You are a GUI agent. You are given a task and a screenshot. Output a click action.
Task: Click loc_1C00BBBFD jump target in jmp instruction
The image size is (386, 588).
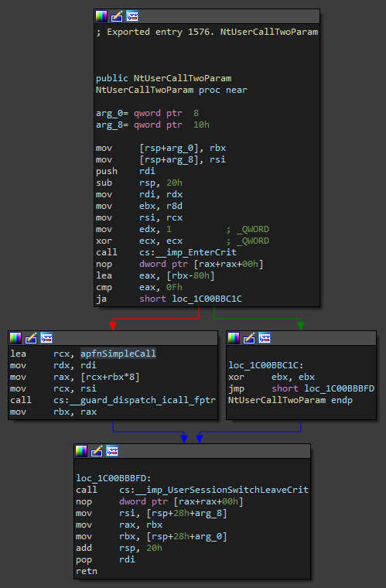[339, 388]
